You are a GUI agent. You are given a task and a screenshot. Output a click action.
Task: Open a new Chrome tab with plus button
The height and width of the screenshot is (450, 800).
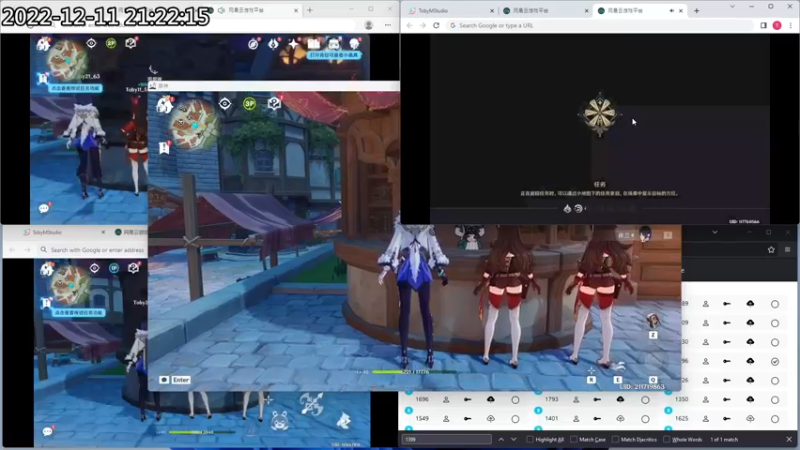(696, 10)
